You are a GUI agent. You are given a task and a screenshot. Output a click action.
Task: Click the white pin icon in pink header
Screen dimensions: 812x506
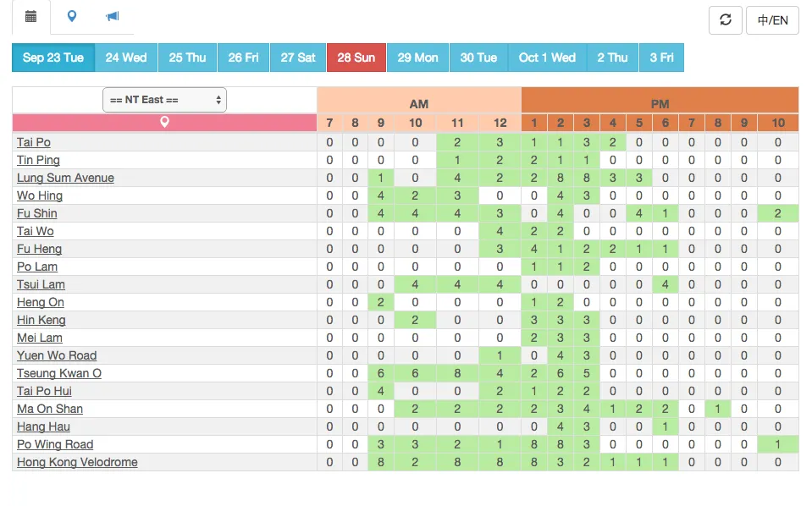tap(164, 122)
